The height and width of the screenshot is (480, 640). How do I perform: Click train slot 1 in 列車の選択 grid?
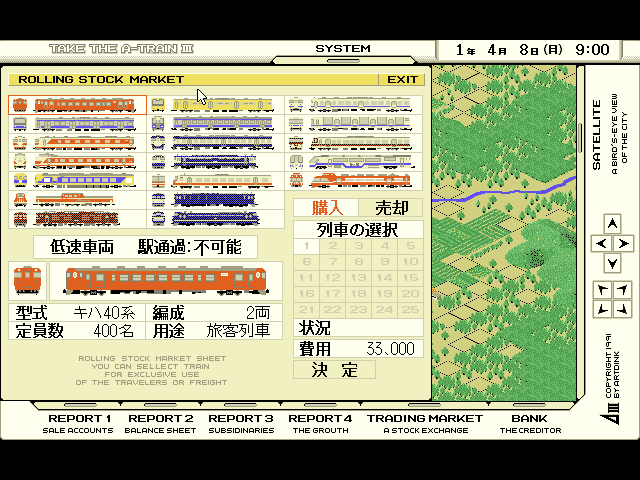point(309,246)
